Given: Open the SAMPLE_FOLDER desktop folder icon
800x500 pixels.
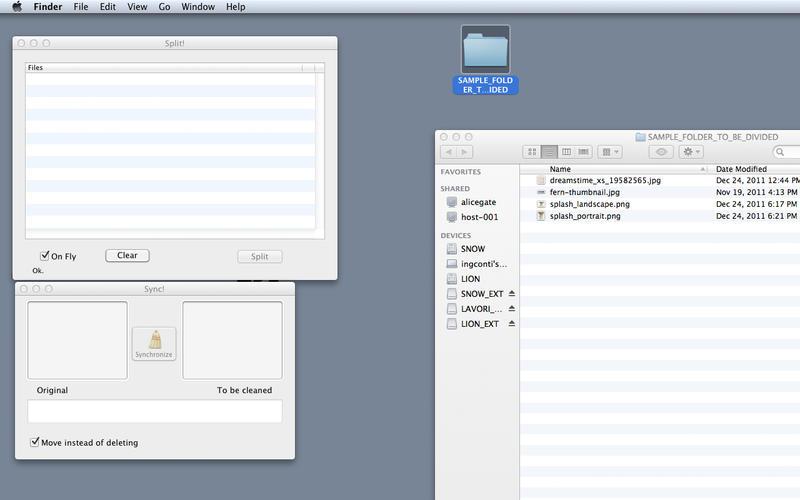Looking at the screenshot, I should tap(485, 50).
